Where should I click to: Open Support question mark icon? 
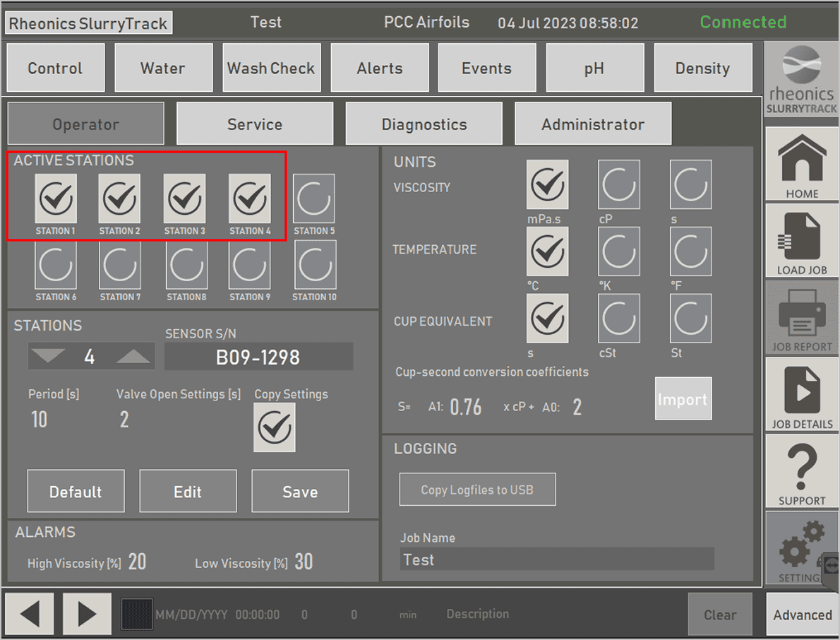(802, 471)
